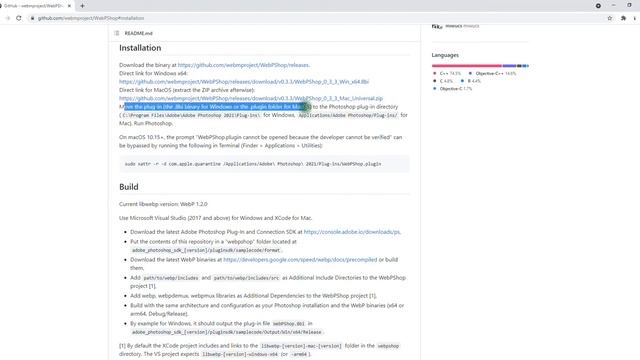The height and width of the screenshot is (360, 640).
Task: Click the C++ language entry
Action: click(447, 73)
